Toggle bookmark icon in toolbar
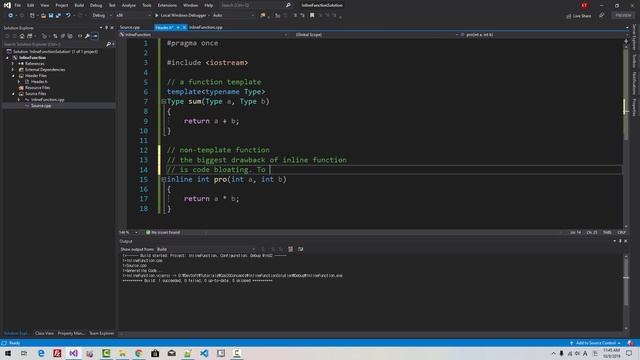 312,16
